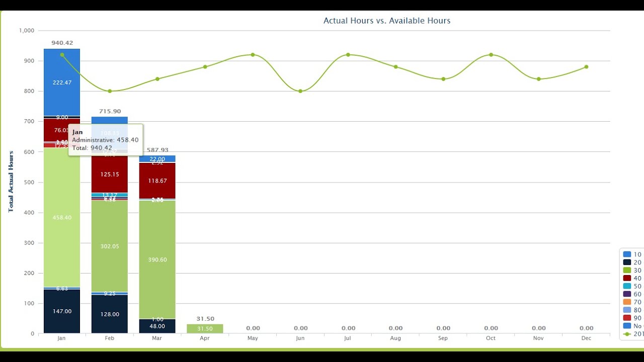The height and width of the screenshot is (362, 644).
Task: Click the Jan x-axis label
Action: click(62, 338)
